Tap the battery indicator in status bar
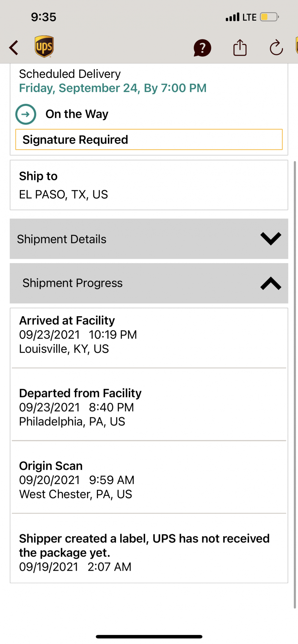The height and width of the screenshot is (644, 298). coord(269,17)
